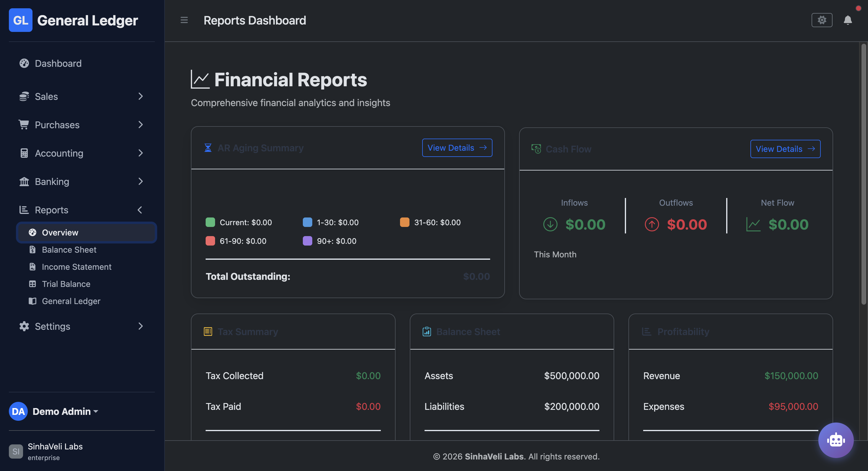This screenshot has width=868, height=471.
Task: Click the Inflows down-arrow circle icon
Action: coord(550,224)
